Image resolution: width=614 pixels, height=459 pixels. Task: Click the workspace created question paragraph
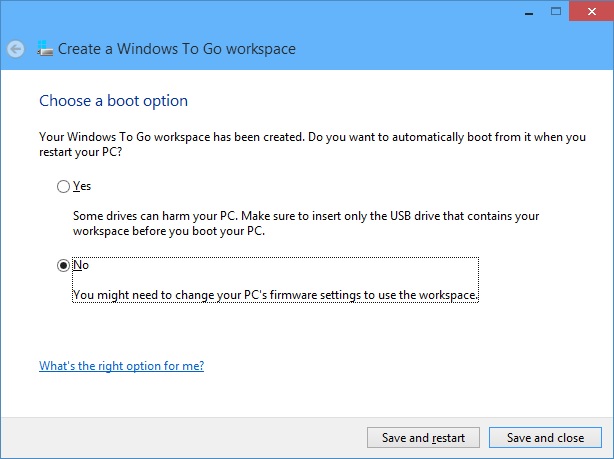(312, 144)
